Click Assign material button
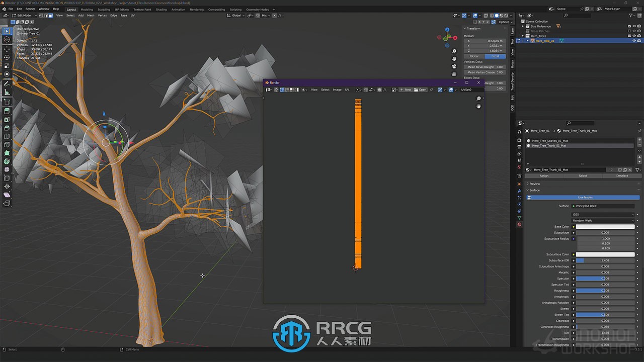Viewport: 644px width, 362px height. [x=544, y=176]
